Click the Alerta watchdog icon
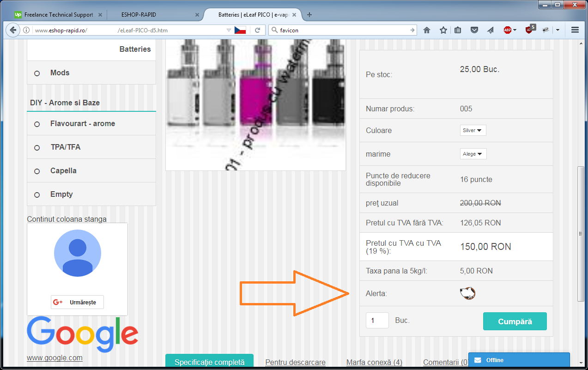Viewport: 588px width, 370px height. 467,293
